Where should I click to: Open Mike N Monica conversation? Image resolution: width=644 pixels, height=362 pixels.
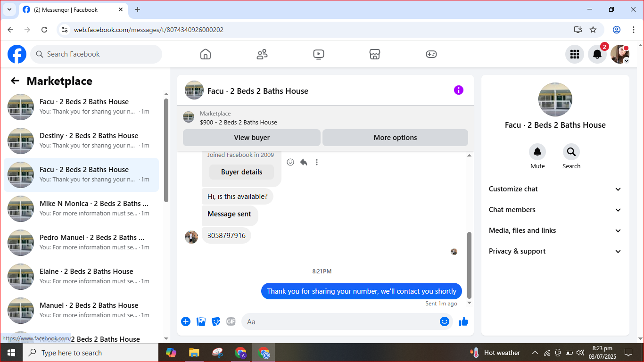click(x=81, y=209)
